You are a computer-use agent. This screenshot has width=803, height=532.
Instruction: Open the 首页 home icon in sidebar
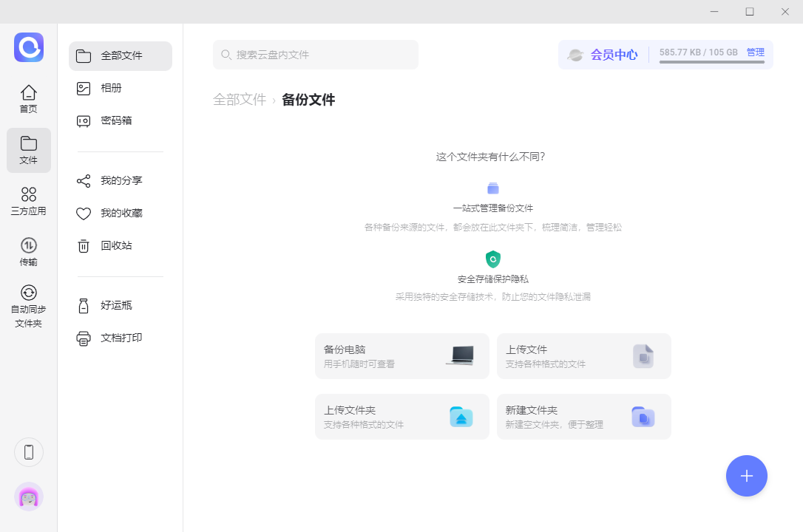(28, 99)
